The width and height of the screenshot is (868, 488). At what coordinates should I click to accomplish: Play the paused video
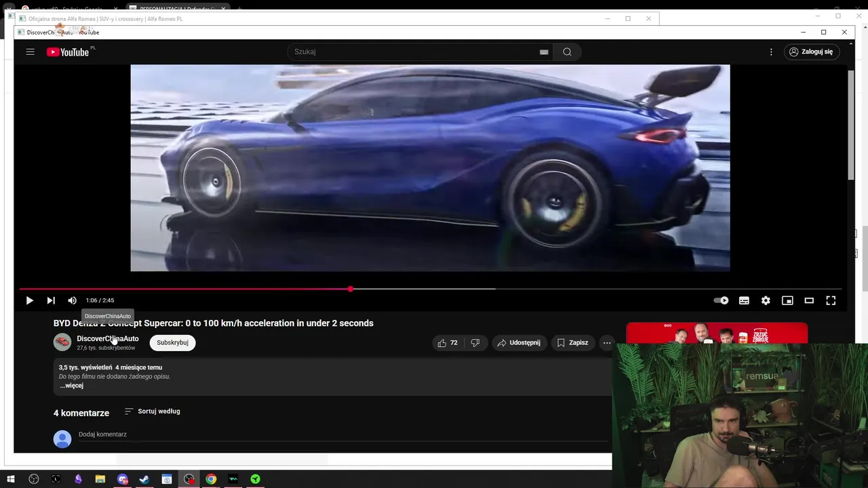click(29, 300)
